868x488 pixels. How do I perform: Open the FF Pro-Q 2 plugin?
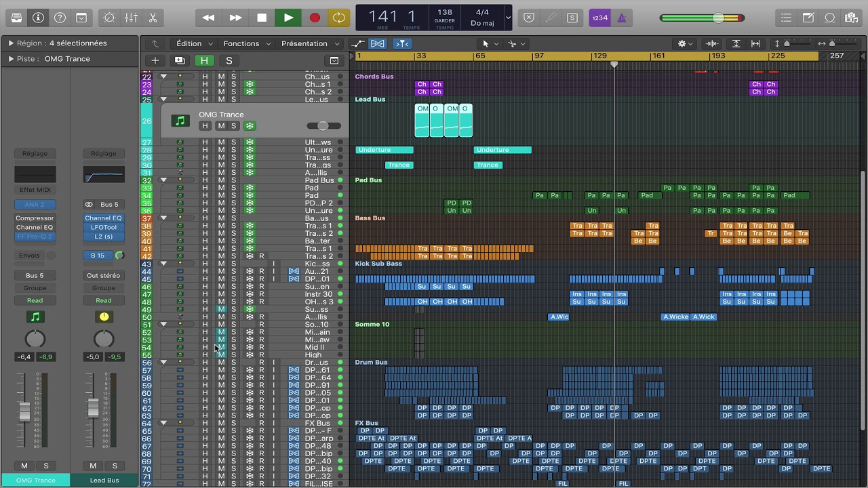35,237
